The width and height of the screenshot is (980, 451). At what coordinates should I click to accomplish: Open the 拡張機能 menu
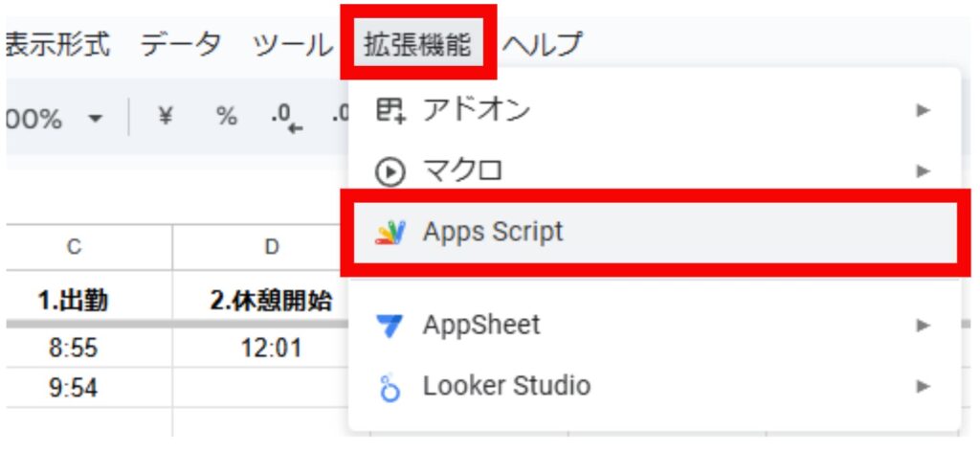pyautogui.click(x=417, y=44)
